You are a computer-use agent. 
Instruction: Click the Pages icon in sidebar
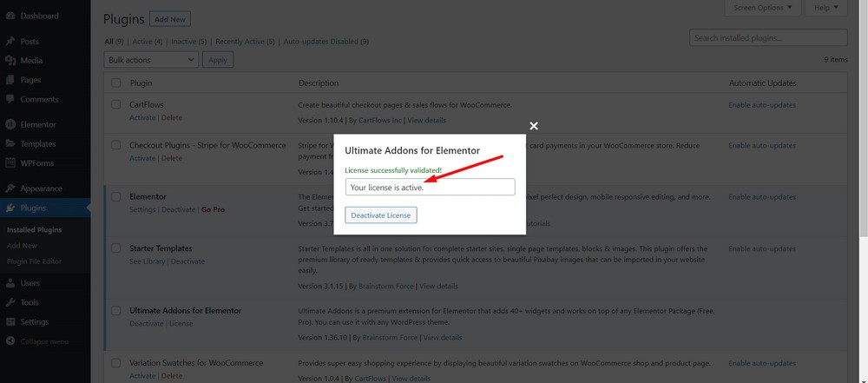click(10, 81)
